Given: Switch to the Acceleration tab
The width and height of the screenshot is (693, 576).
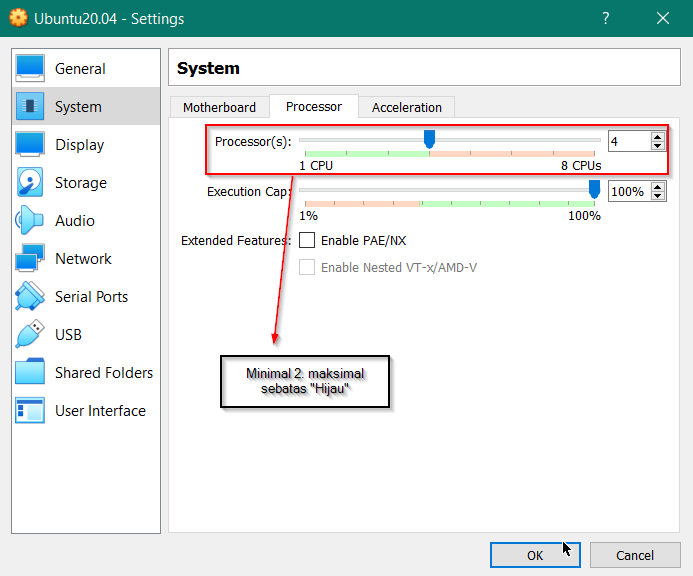Looking at the screenshot, I should (406, 107).
